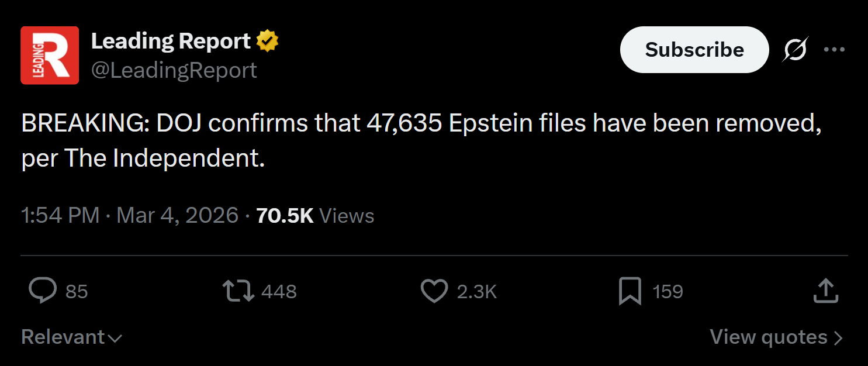Bookmark this post

point(630,291)
